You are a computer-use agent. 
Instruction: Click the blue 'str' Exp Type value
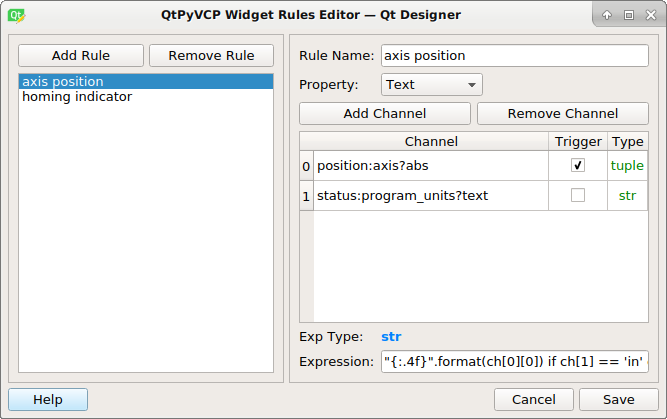pos(391,336)
